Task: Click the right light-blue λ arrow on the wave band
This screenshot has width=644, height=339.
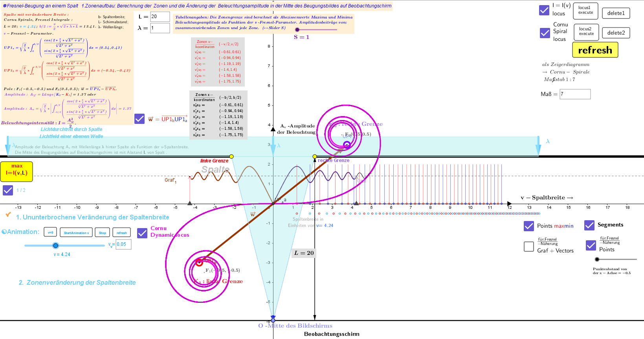Action: [538, 146]
